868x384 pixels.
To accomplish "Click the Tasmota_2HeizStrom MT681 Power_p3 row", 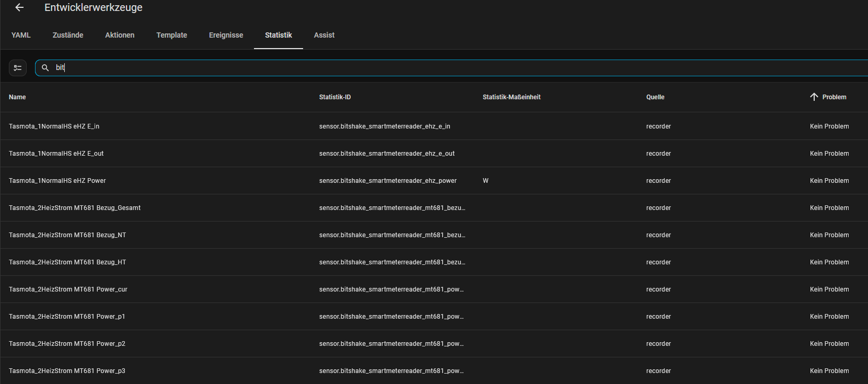I will 67,371.
